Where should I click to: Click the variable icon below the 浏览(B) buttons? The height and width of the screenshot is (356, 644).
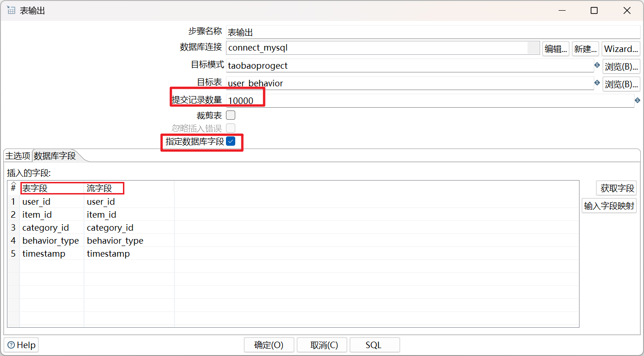(x=638, y=100)
